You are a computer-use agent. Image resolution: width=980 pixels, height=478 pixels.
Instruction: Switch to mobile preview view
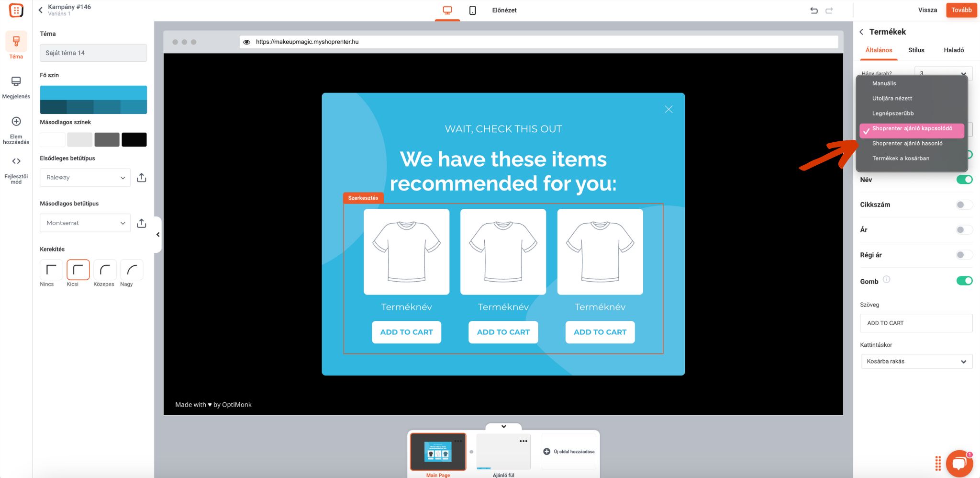pos(472,10)
